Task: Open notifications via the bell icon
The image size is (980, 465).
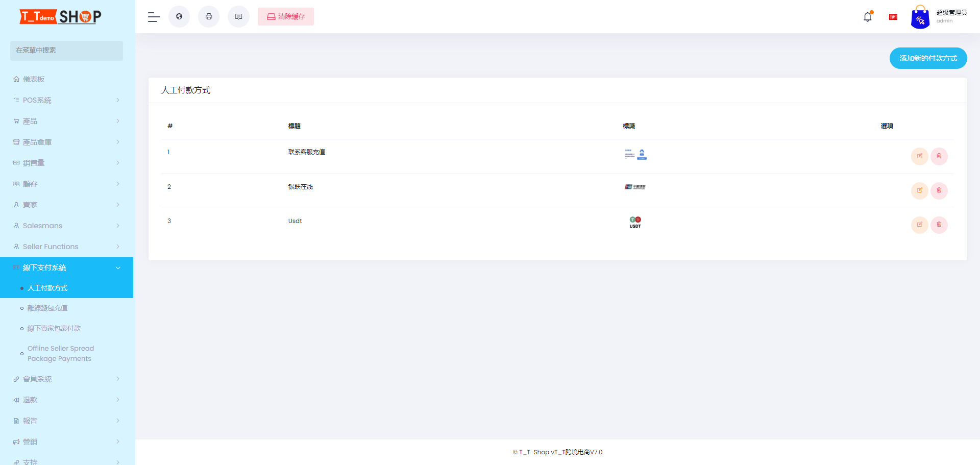Action: (x=868, y=16)
